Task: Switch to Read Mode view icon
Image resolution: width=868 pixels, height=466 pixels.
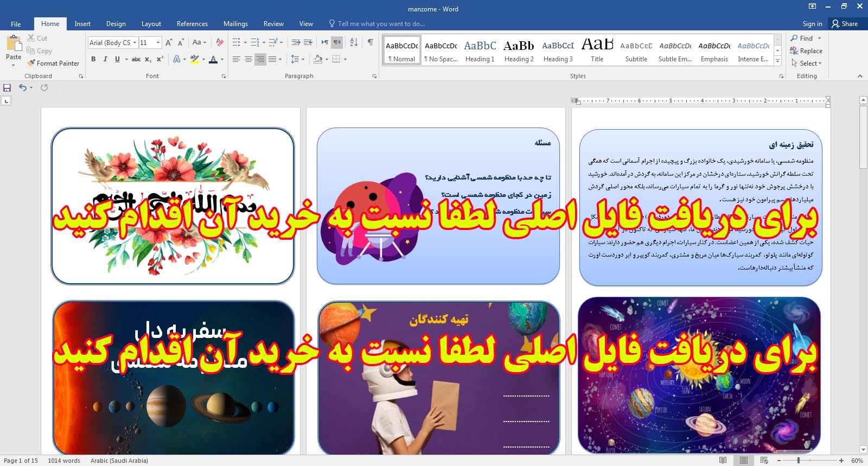Action: pyautogui.click(x=723, y=461)
